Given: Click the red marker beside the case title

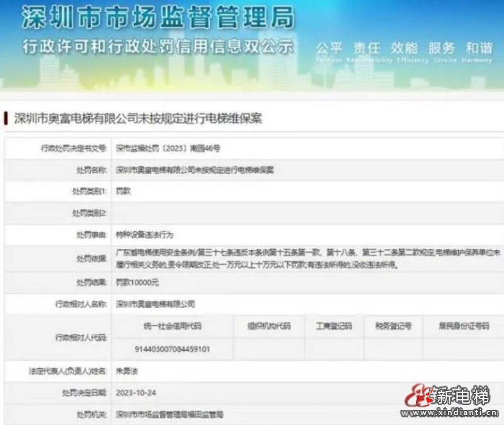Looking at the screenshot, I should (7, 115).
